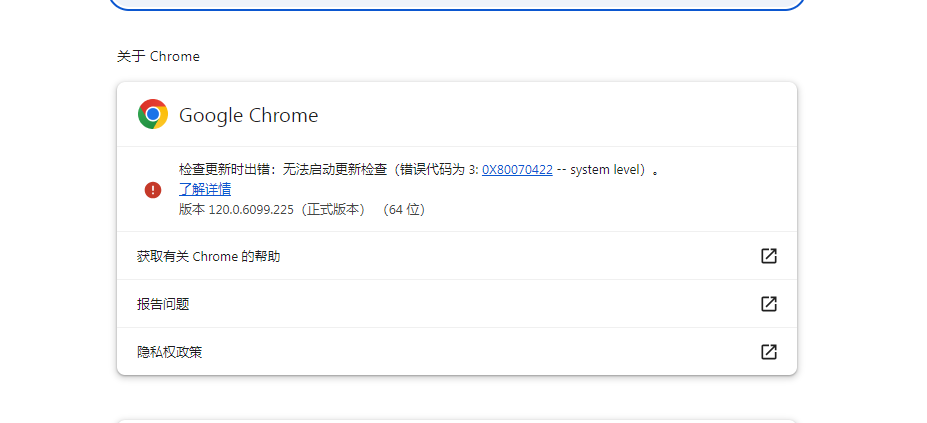Viewport: 927px width, 423px height.
Task: Open the 隐私权政策 row label
Action: [170, 352]
